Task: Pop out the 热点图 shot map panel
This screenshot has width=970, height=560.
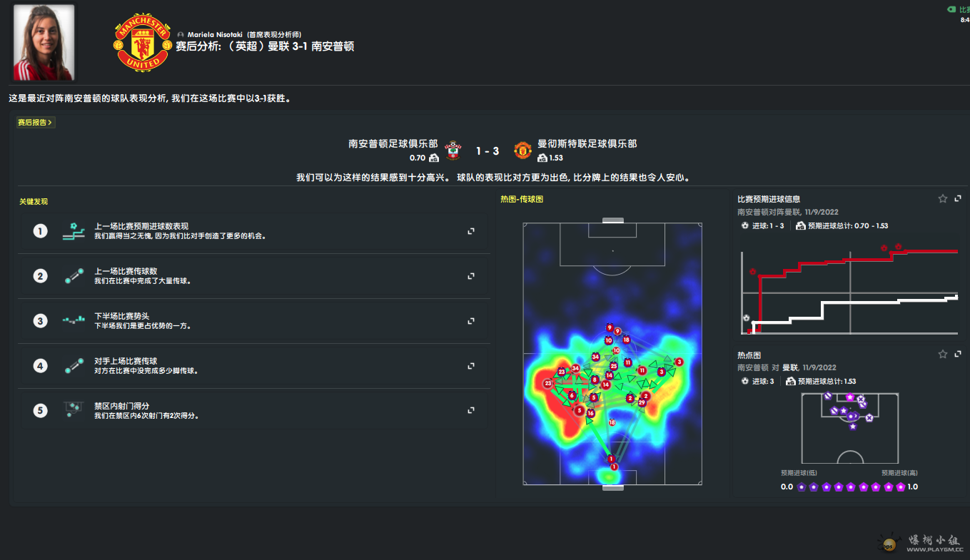Action: (958, 354)
